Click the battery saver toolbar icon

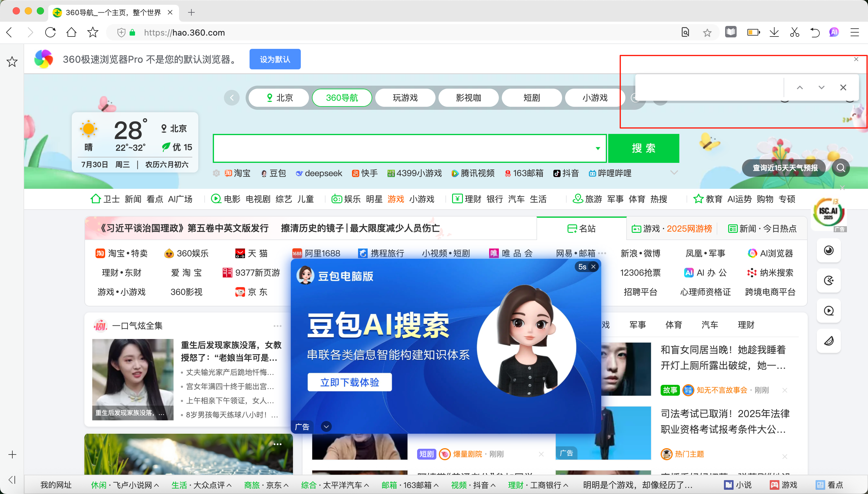pyautogui.click(x=753, y=32)
